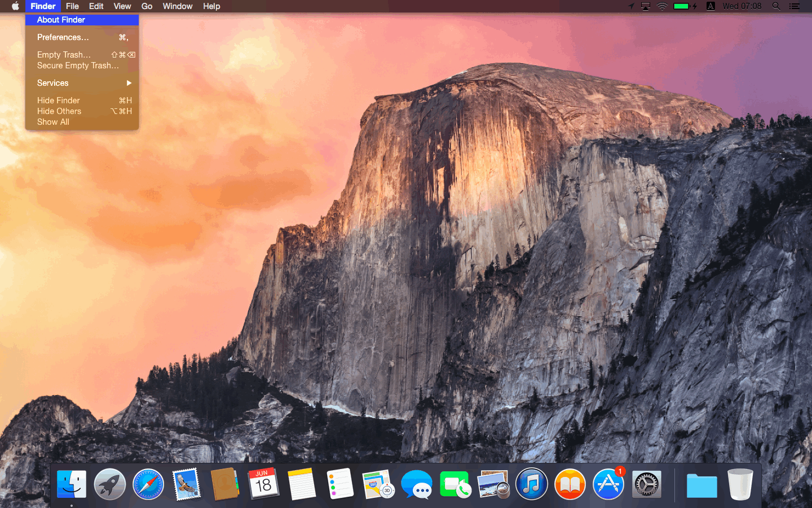The image size is (812, 508).
Task: Open the blue folder stack in Dock
Action: tap(702, 485)
